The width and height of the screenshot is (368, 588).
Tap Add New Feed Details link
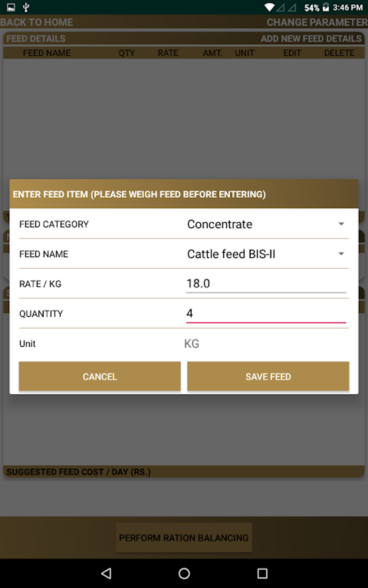click(311, 39)
